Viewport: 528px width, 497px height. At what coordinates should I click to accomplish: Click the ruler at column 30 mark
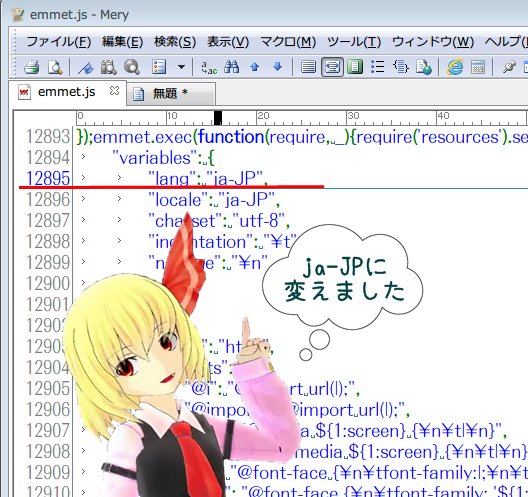353,116
